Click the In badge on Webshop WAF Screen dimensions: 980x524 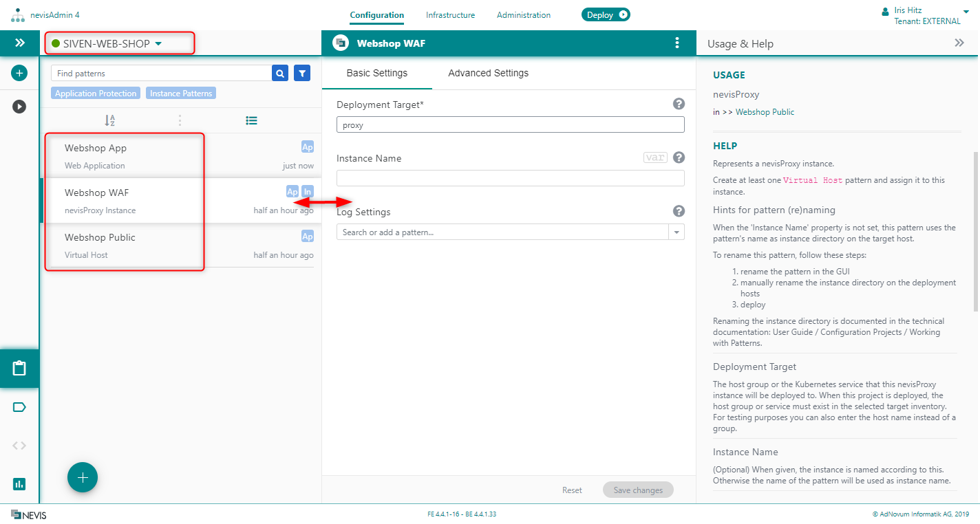click(x=308, y=192)
